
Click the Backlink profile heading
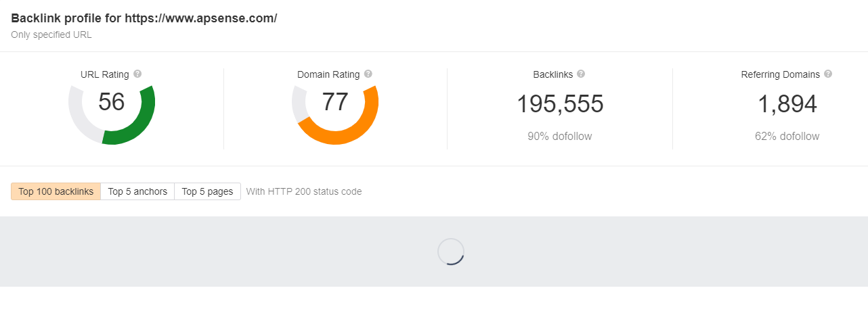click(x=144, y=18)
